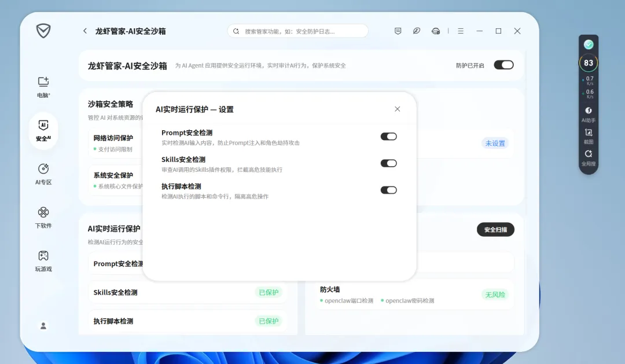625x364 pixels.
Task: Close the 龙虾管家 main window
Action: coord(517,31)
